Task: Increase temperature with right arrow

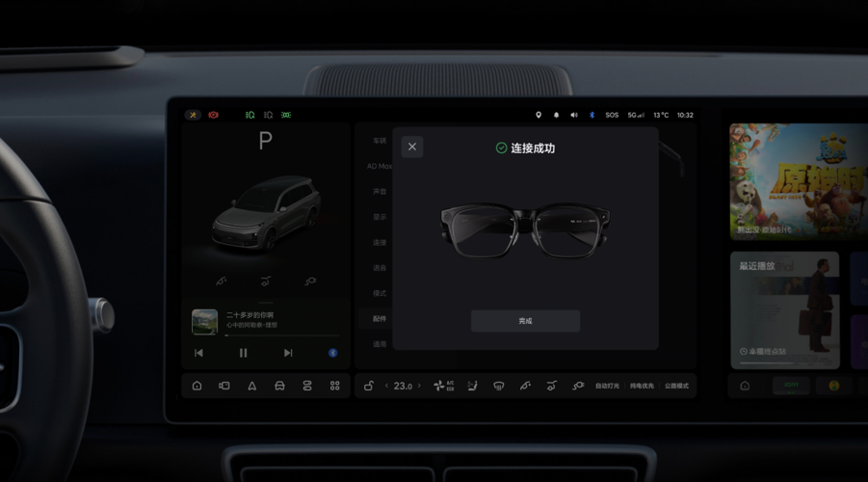Action: point(419,386)
